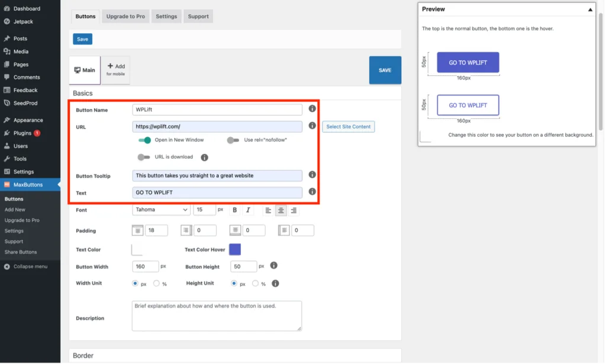
Task: Open the Upgrade to Pro tab
Action: click(125, 16)
